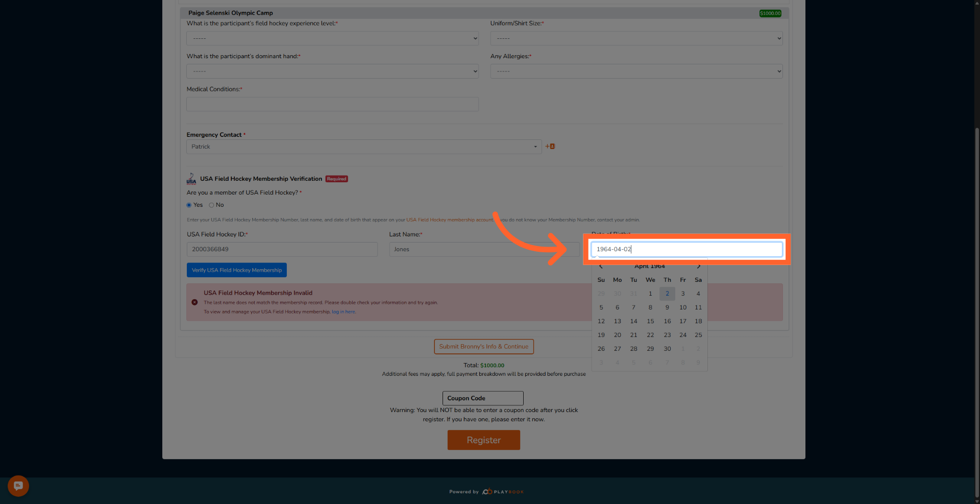Click the 'Powered by' footer text
Viewport: 980px width, 504px height.
coord(464,492)
